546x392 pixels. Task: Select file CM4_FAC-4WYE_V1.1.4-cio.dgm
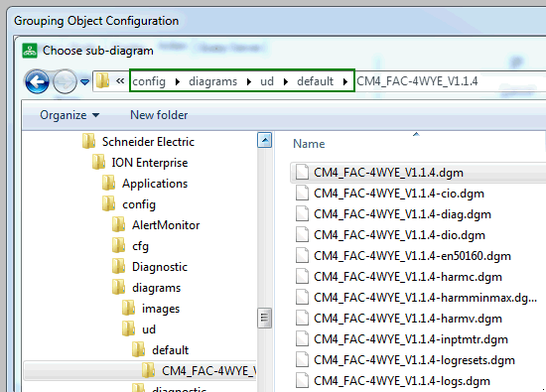point(399,194)
